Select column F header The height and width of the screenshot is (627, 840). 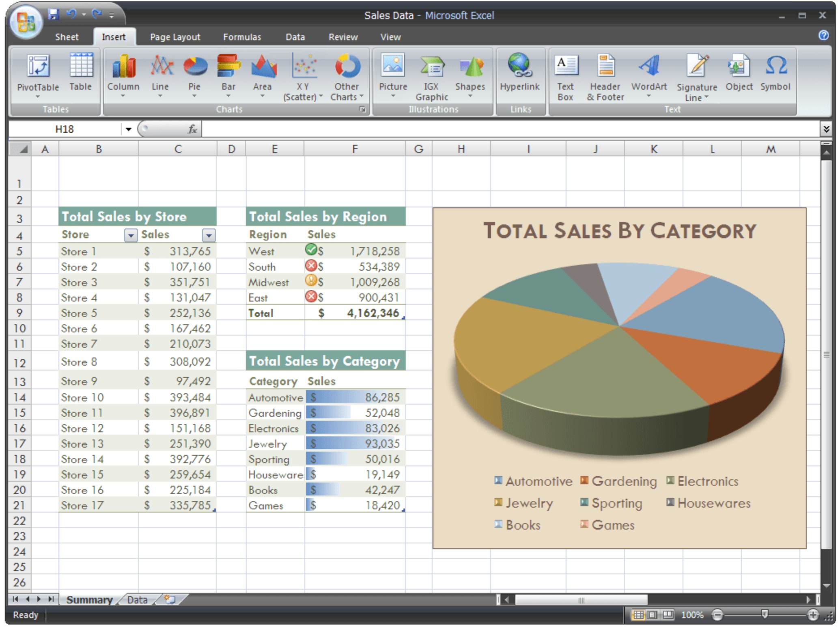coord(355,149)
